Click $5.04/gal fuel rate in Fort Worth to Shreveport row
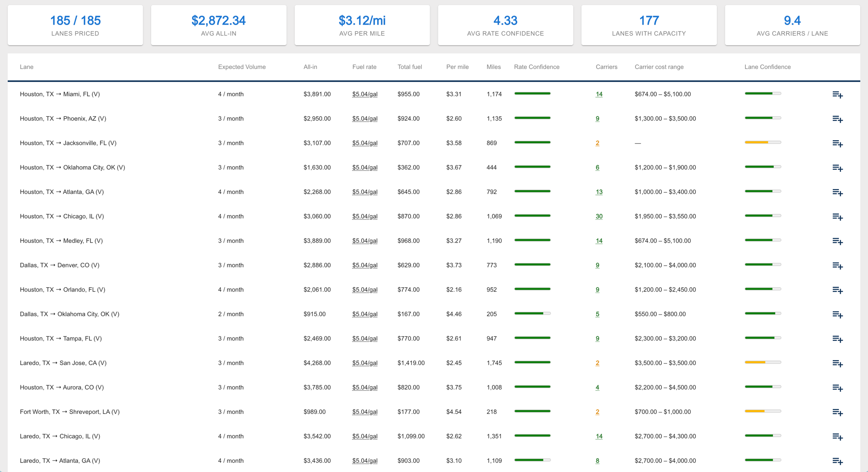 pos(365,412)
